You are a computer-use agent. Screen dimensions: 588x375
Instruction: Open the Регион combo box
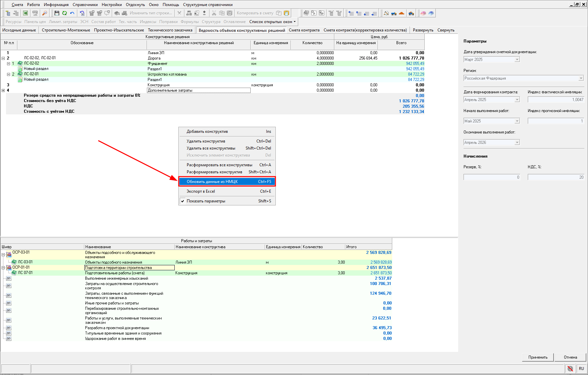[581, 78]
